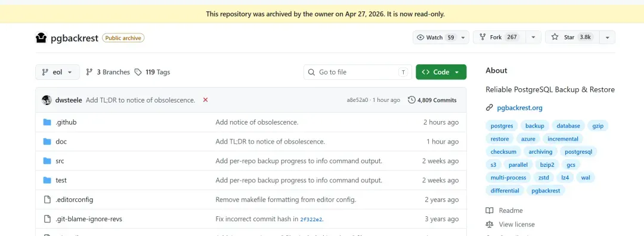Click dwsteele's avatar thumbnail
The image size is (644, 236).
click(x=47, y=100)
